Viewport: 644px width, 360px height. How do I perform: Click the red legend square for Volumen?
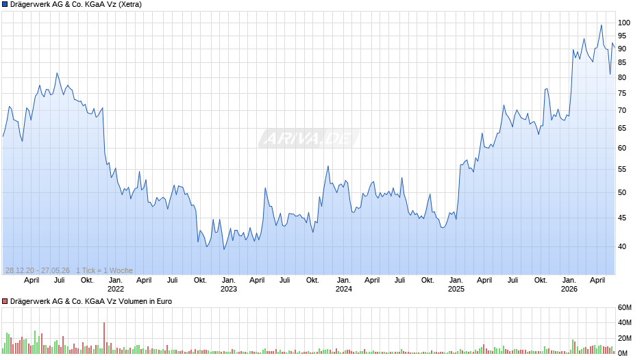[5, 301]
